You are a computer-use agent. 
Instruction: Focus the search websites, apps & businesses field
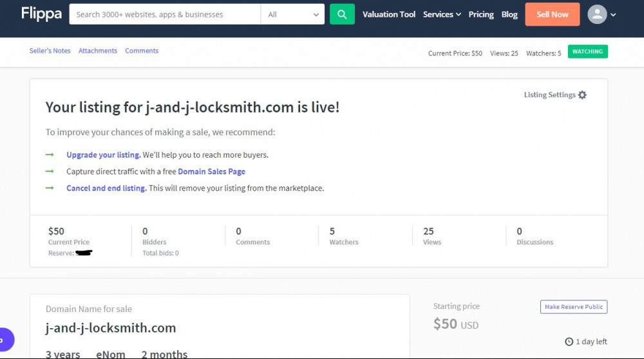pos(165,14)
